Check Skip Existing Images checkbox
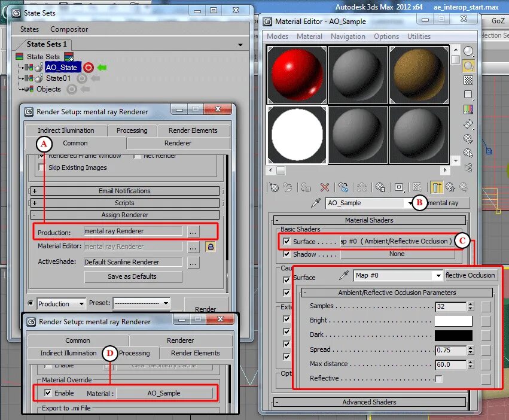The height and width of the screenshot is (420, 509). click(41, 168)
